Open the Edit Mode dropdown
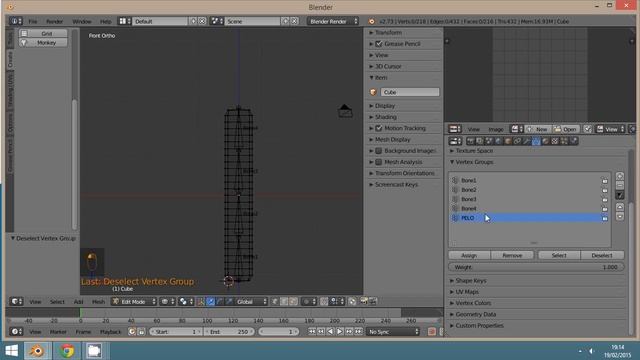640x360 pixels. (x=134, y=302)
